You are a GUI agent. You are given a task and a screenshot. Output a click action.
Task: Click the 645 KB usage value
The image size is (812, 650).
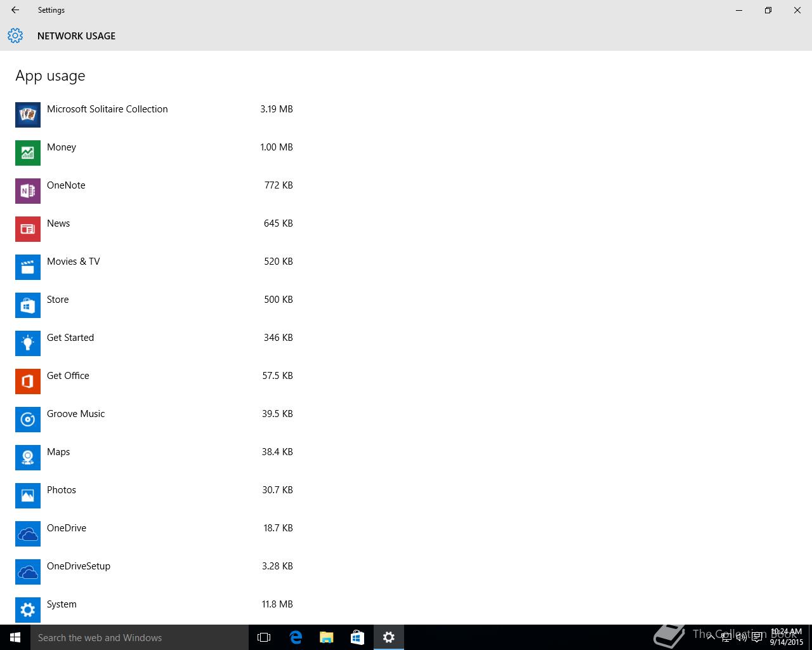pyautogui.click(x=278, y=223)
